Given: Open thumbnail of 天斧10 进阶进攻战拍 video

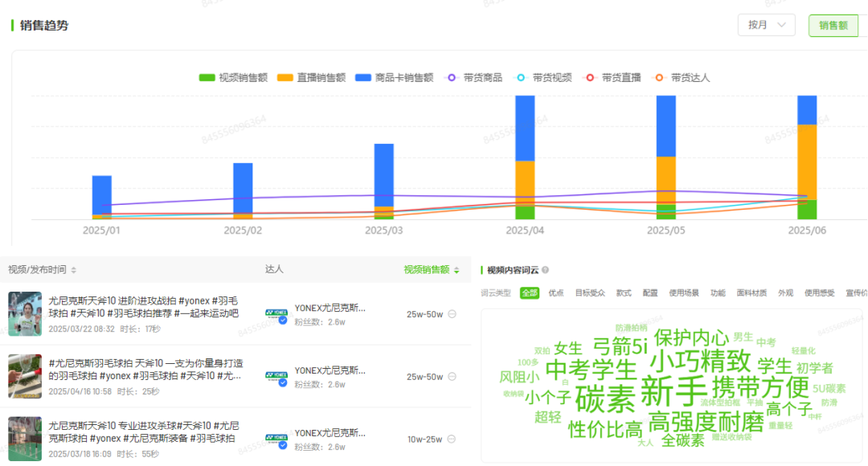Looking at the screenshot, I should coord(25,314).
